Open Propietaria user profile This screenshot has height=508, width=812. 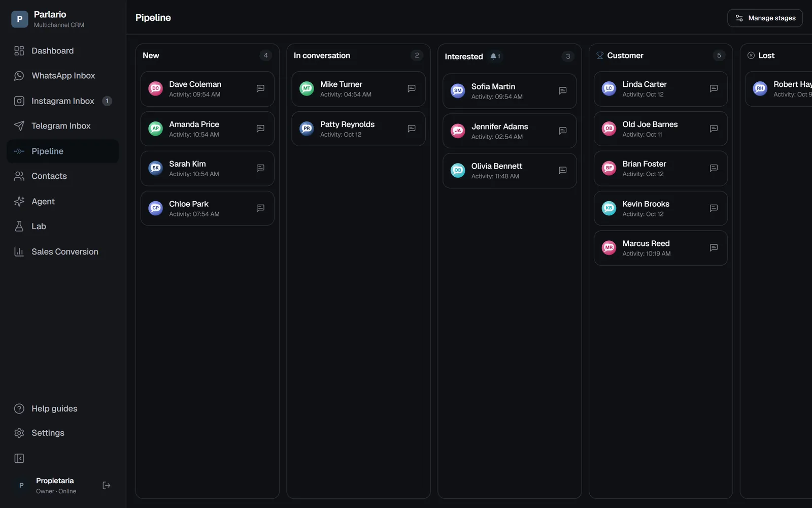tap(55, 486)
